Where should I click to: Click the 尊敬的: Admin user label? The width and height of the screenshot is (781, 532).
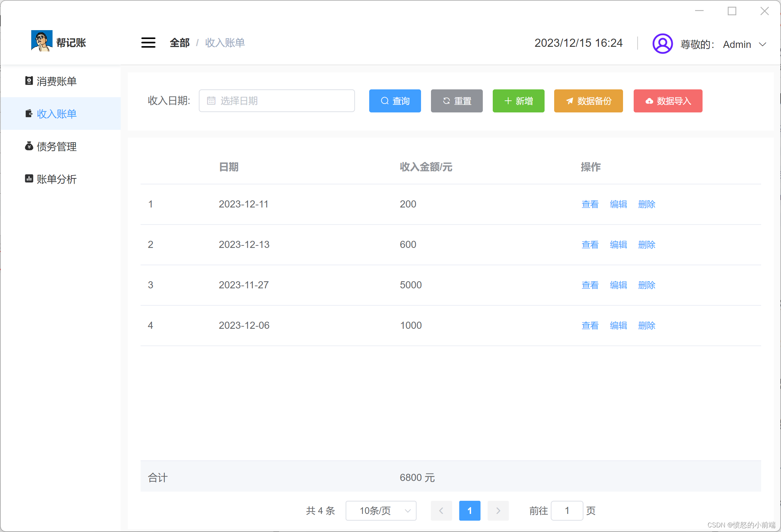tap(716, 45)
